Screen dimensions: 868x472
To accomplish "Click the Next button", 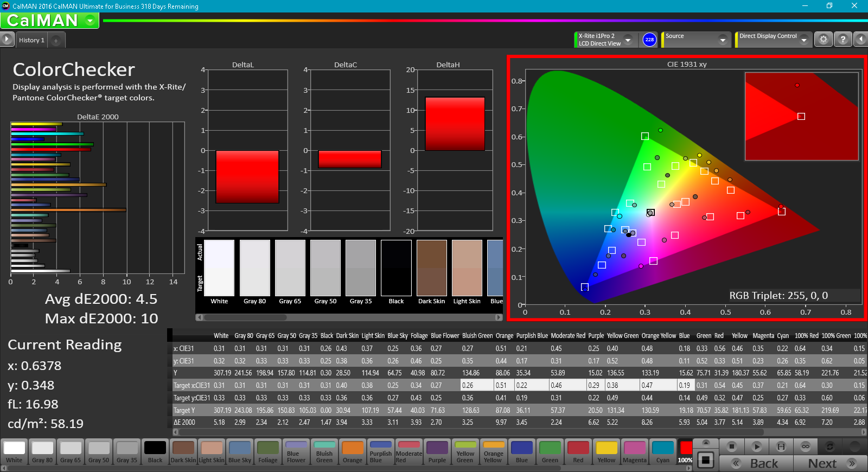I will tap(831, 463).
